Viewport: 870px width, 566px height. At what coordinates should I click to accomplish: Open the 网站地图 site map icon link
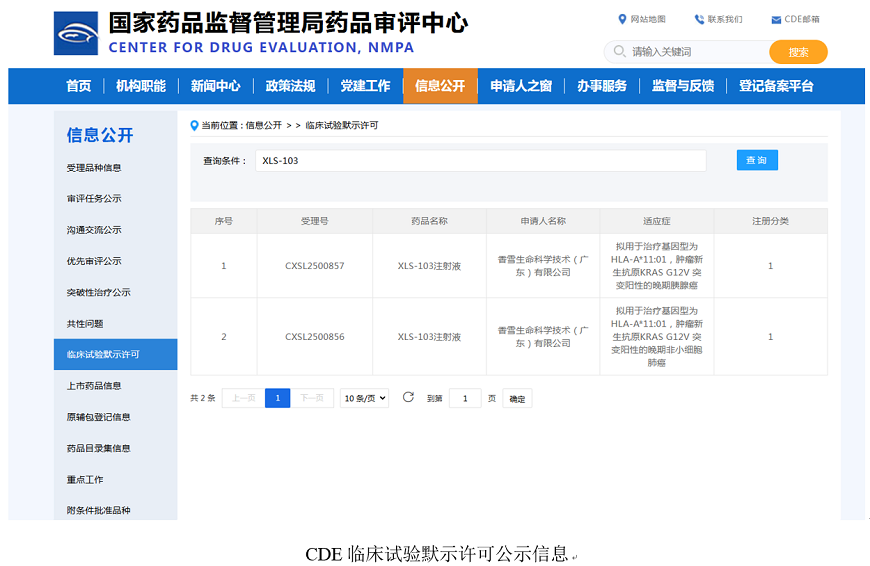tap(623, 19)
